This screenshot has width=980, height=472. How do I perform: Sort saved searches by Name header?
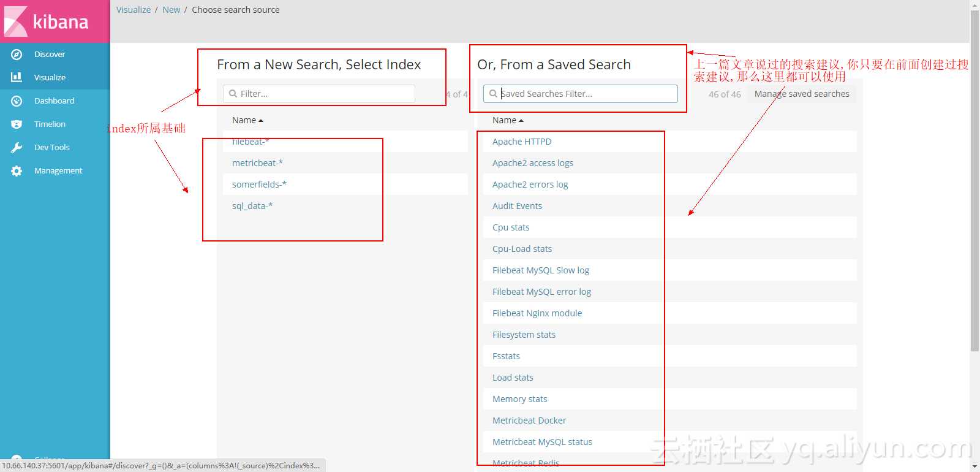coord(508,120)
